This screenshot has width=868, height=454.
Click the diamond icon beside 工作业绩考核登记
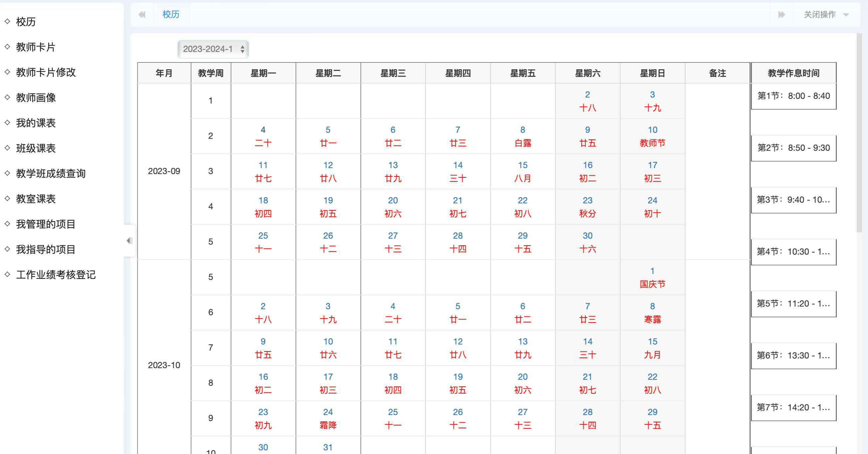coord(7,274)
